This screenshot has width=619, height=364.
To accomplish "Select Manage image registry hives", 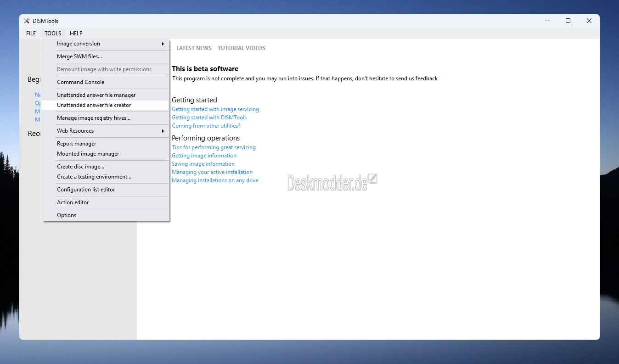I will (106, 118).
